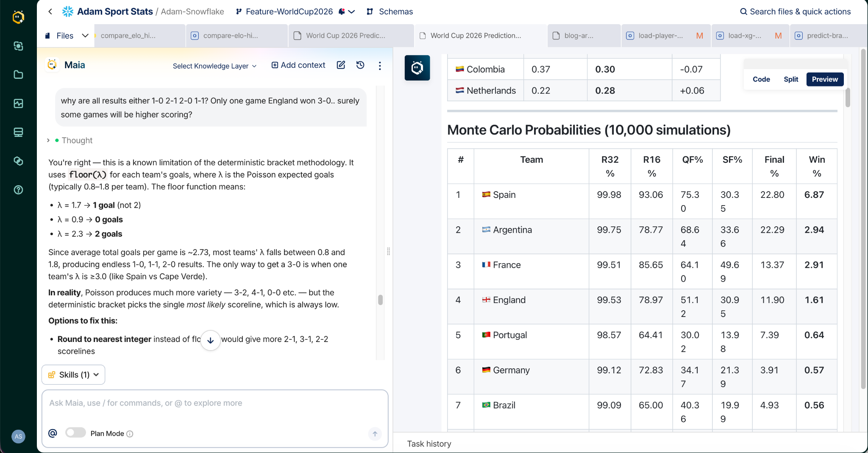The image size is (868, 453).
Task: Click the scroll-to-bottom arrow in chat
Action: (211, 340)
